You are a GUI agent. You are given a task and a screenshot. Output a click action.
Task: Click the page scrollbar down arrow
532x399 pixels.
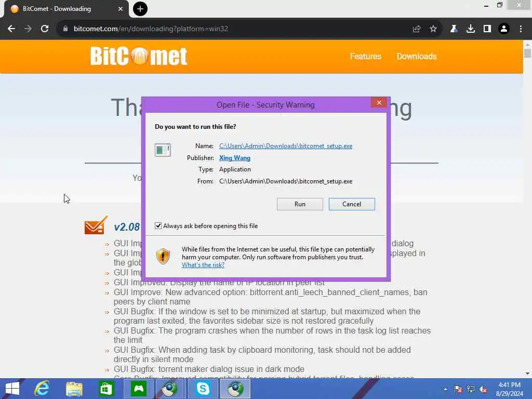[x=527, y=374]
